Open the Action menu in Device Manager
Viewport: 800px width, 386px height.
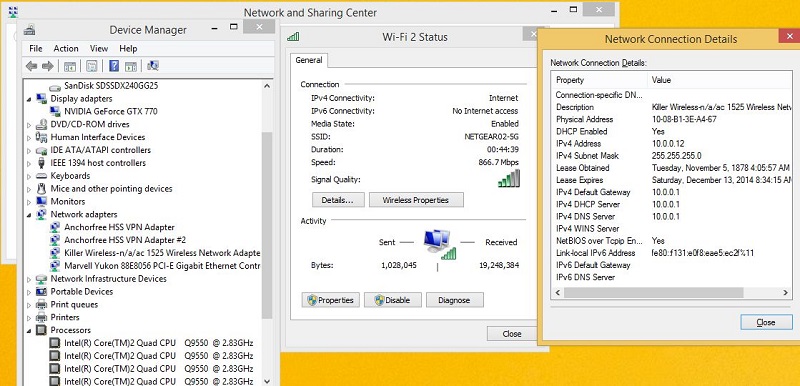coord(66,48)
